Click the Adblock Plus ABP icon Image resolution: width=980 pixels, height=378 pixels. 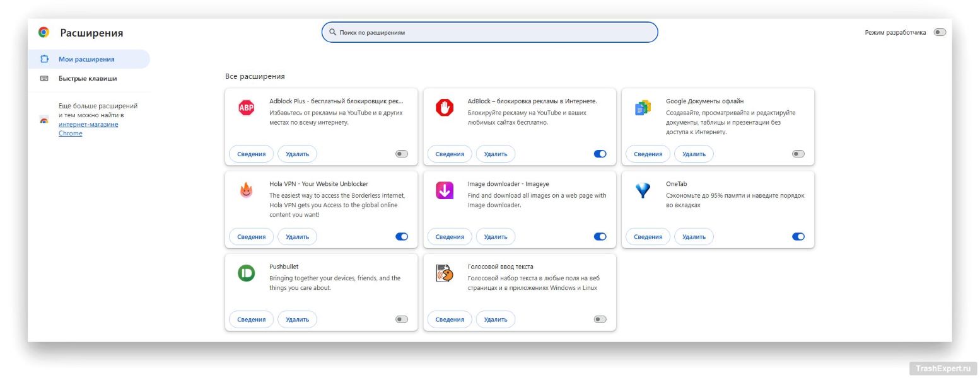point(246,108)
